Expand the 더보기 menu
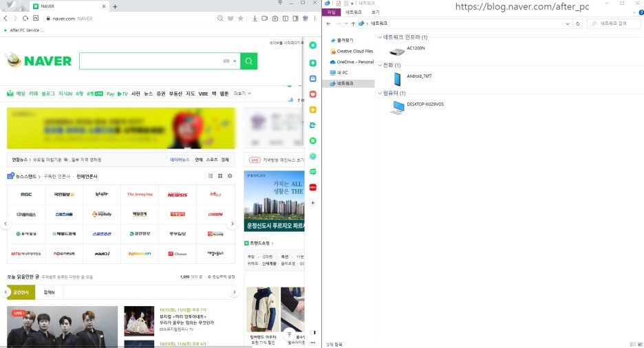 (x=242, y=94)
